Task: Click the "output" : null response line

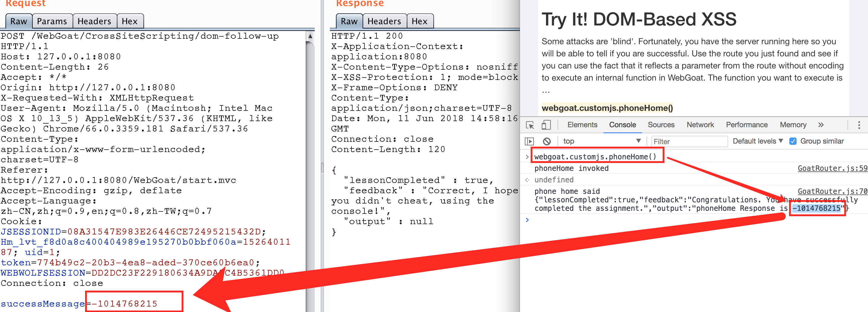Action: tap(388, 221)
